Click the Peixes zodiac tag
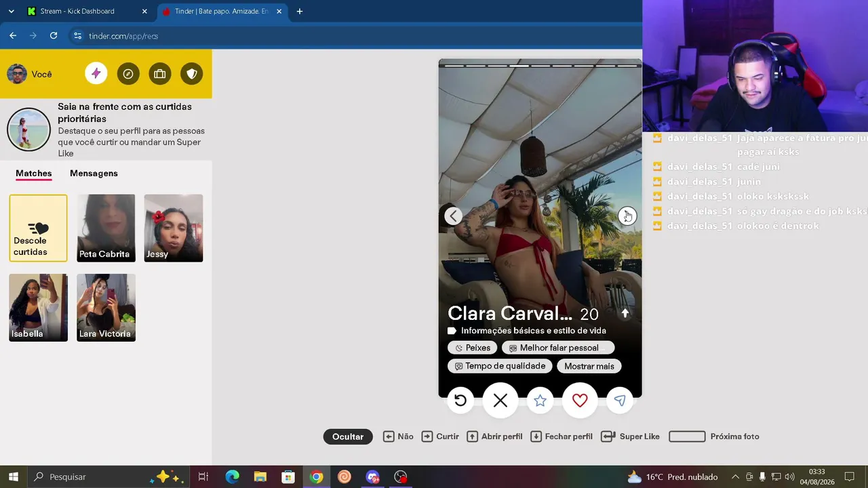The width and height of the screenshot is (868, 488). tap(473, 348)
